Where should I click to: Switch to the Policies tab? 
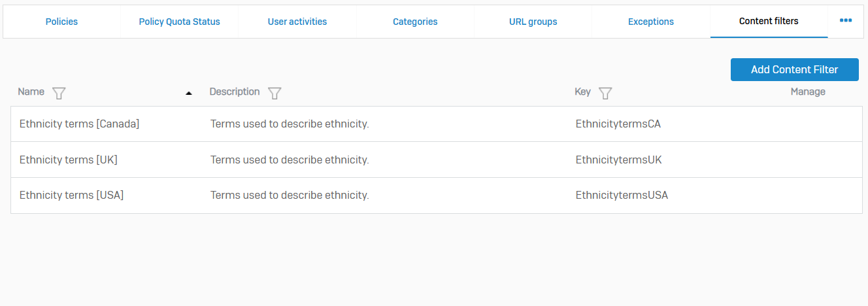(61, 22)
